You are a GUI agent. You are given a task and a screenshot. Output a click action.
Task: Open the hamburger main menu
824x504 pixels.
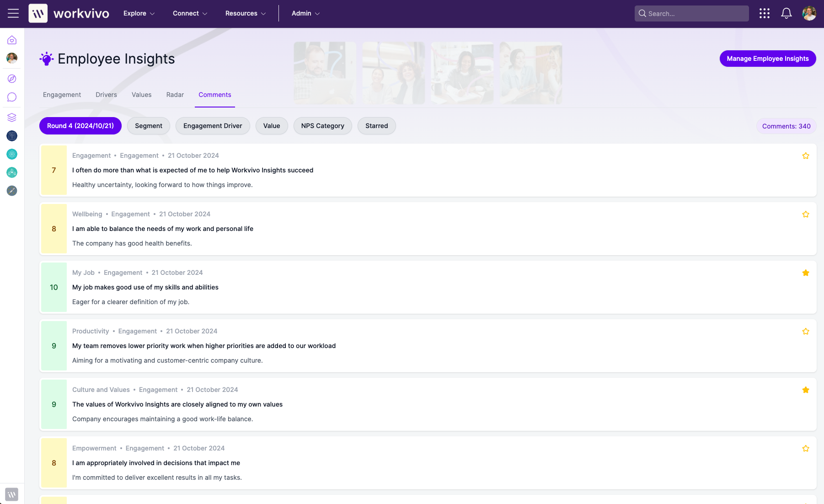(x=13, y=14)
